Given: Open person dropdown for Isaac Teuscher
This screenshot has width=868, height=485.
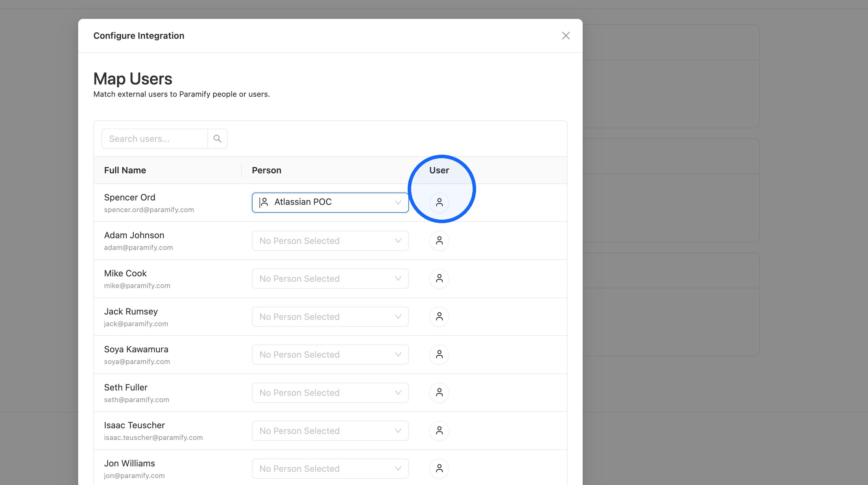Looking at the screenshot, I should tap(330, 430).
